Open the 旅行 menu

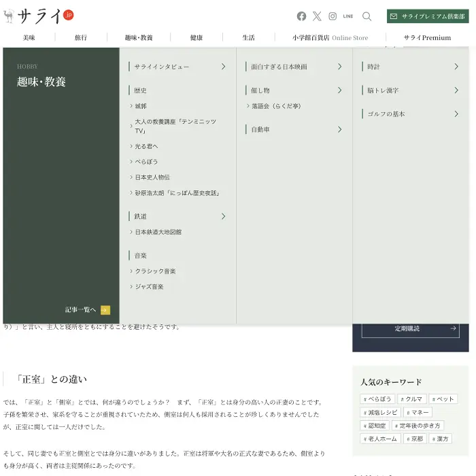(x=81, y=37)
